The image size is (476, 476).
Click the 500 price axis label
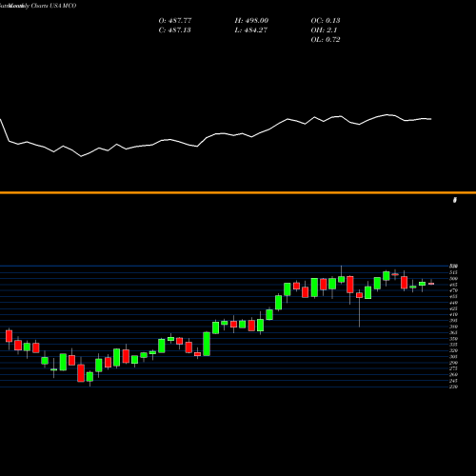(453, 279)
